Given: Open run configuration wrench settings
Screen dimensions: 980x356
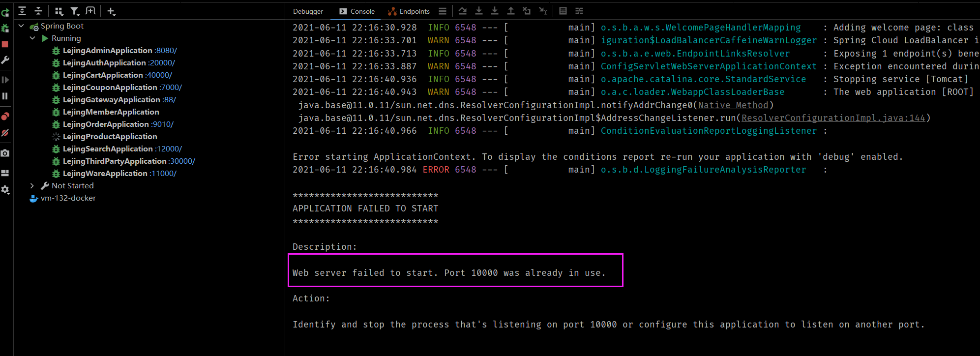Looking at the screenshot, I should (x=5, y=60).
